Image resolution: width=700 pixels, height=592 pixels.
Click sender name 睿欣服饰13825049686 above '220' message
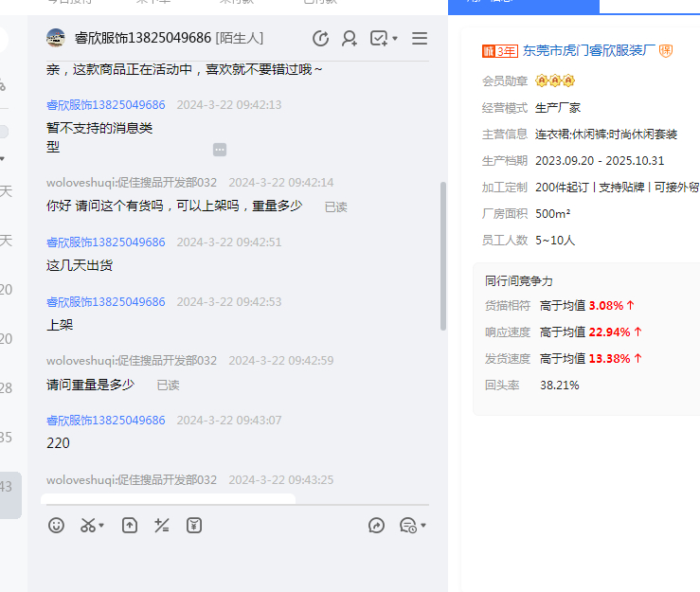tap(106, 421)
